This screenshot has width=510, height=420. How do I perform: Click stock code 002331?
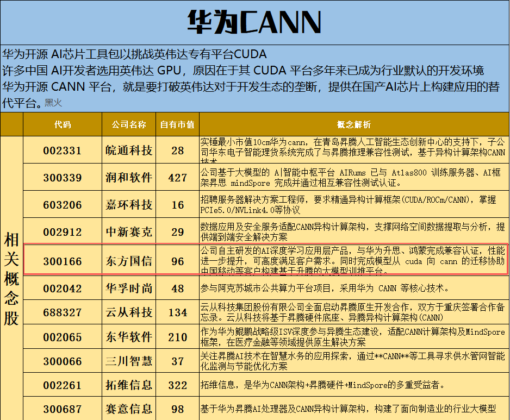63,151
